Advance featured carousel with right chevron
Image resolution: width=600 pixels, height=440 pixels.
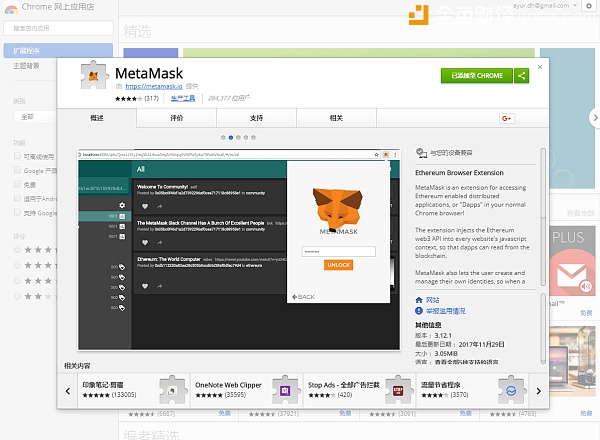pos(595,118)
